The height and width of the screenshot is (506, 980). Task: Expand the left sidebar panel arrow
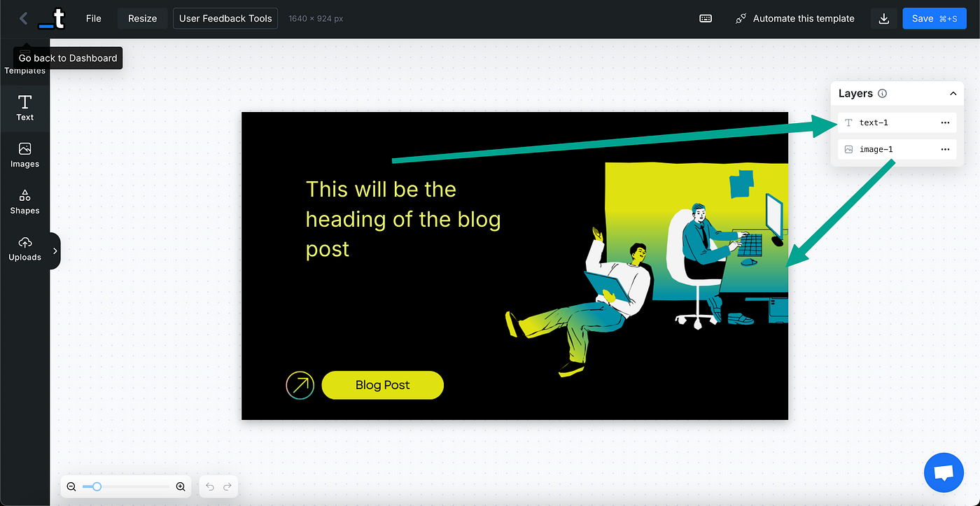[55, 251]
